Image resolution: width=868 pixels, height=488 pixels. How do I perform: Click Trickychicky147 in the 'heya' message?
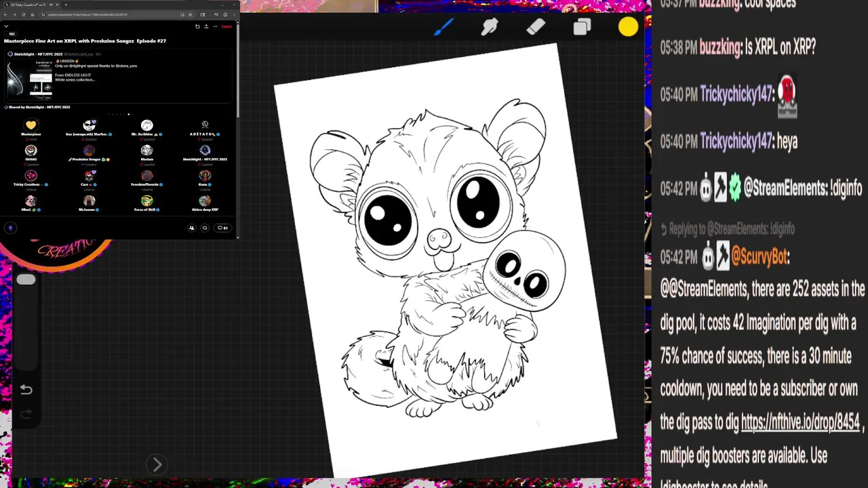coord(736,141)
